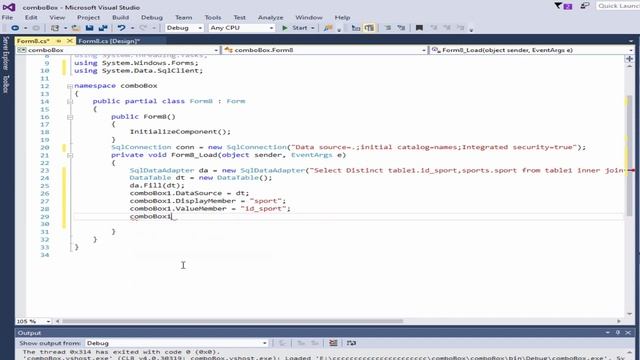640x360 pixels.
Task: Click the Redo toolbar icon
Action: tap(143, 28)
